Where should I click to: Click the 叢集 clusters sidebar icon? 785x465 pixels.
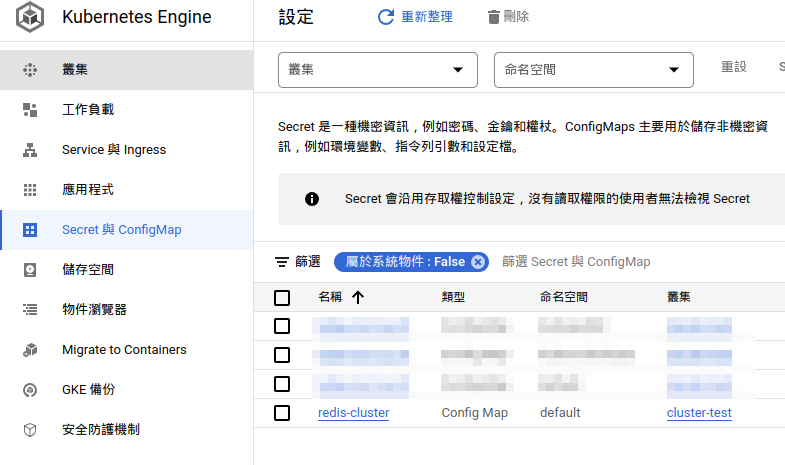[30, 70]
